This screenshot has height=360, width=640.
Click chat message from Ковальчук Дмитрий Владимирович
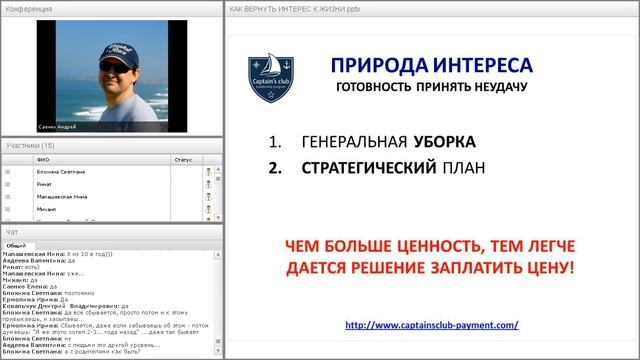66,306
